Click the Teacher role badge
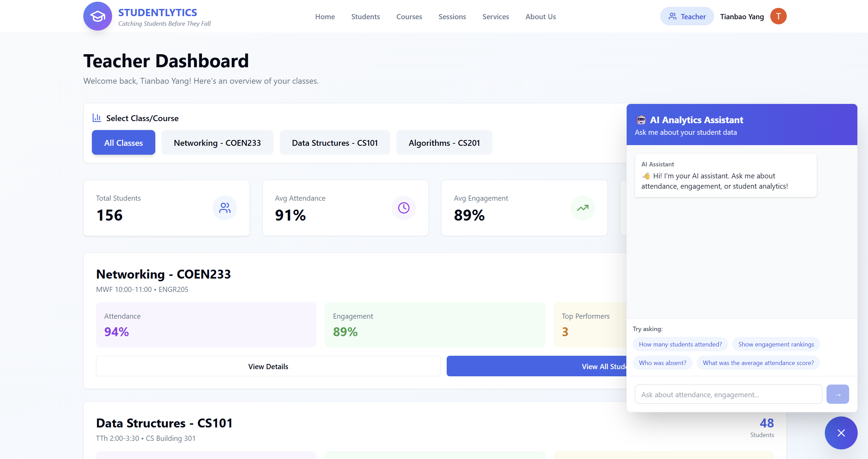This screenshot has width=868, height=459. coord(687,16)
